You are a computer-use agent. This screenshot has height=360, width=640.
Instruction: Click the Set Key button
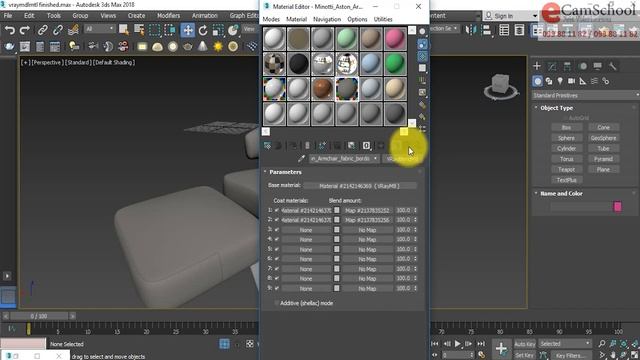[524, 355]
